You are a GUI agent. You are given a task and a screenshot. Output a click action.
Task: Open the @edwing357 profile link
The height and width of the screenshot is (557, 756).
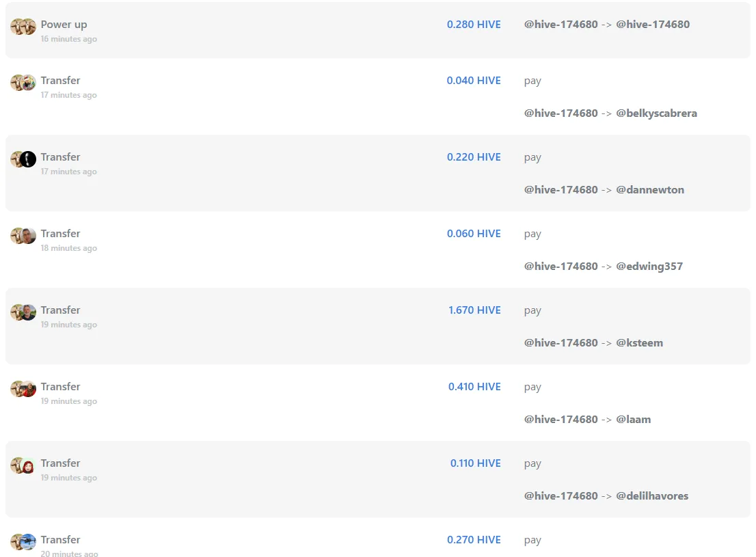(x=649, y=267)
